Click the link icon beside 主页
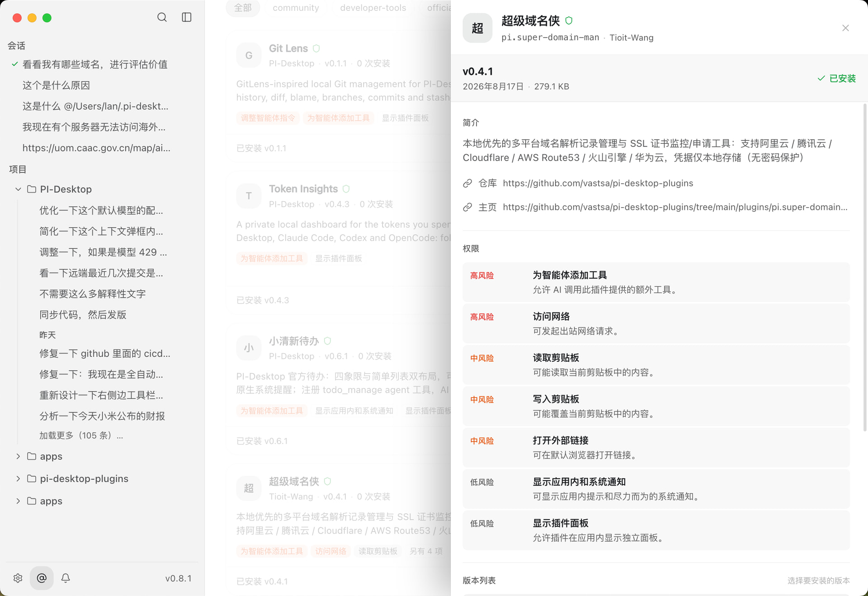The image size is (868, 596). coord(467,207)
